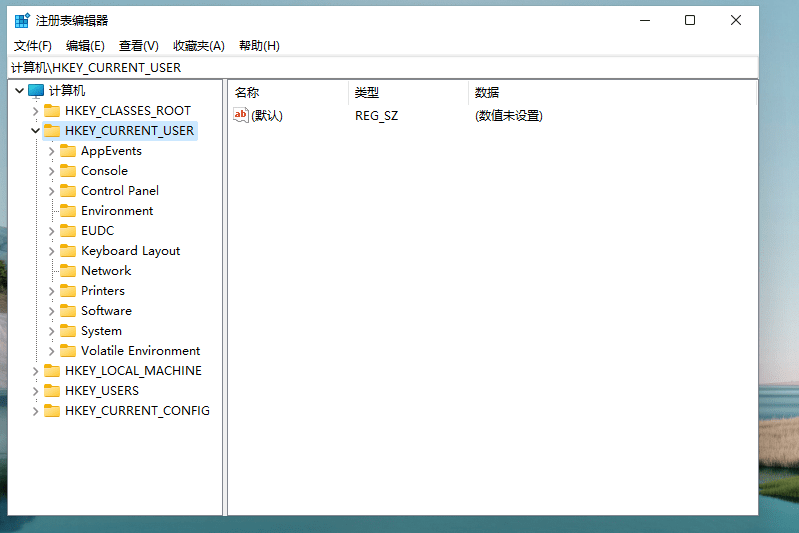Expand the System key arrow
Screen dimensions: 799x533
[51, 331]
